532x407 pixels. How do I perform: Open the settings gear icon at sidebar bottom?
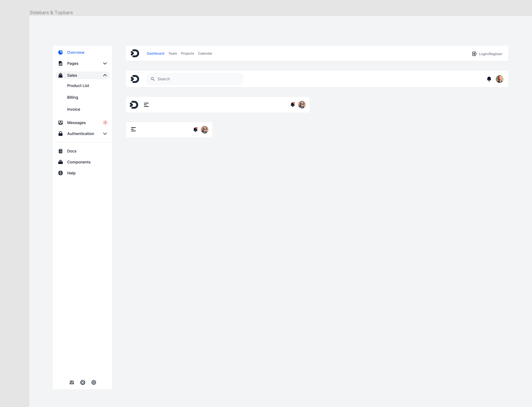tap(94, 383)
